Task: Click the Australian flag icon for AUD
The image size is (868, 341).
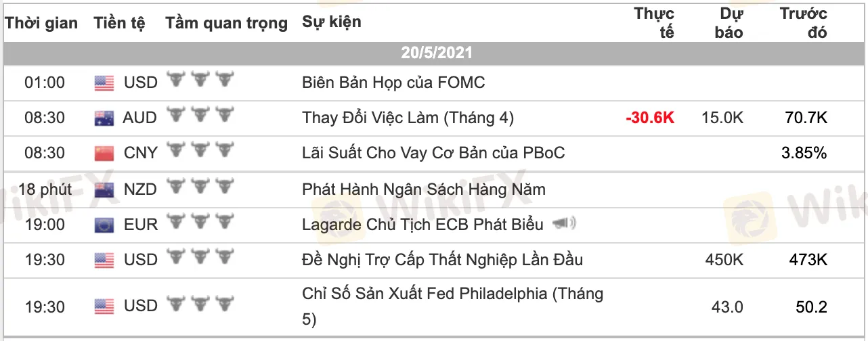Action: click(x=104, y=118)
